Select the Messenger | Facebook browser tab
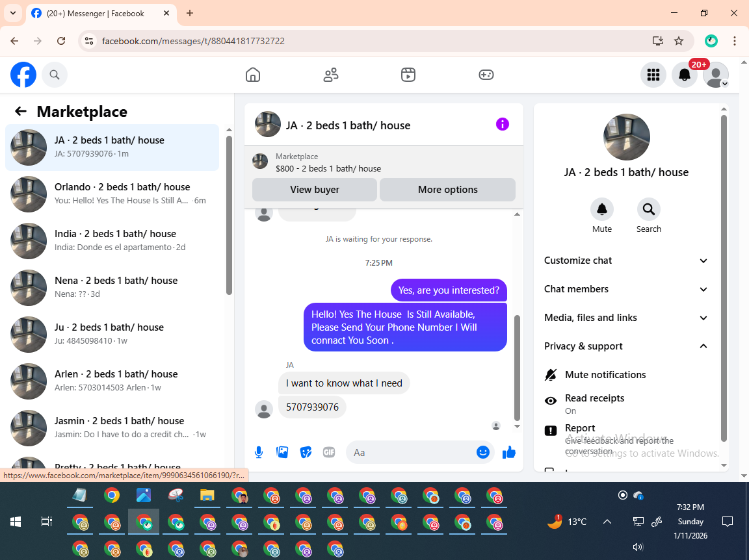The height and width of the screenshot is (560, 749). (x=101, y=14)
